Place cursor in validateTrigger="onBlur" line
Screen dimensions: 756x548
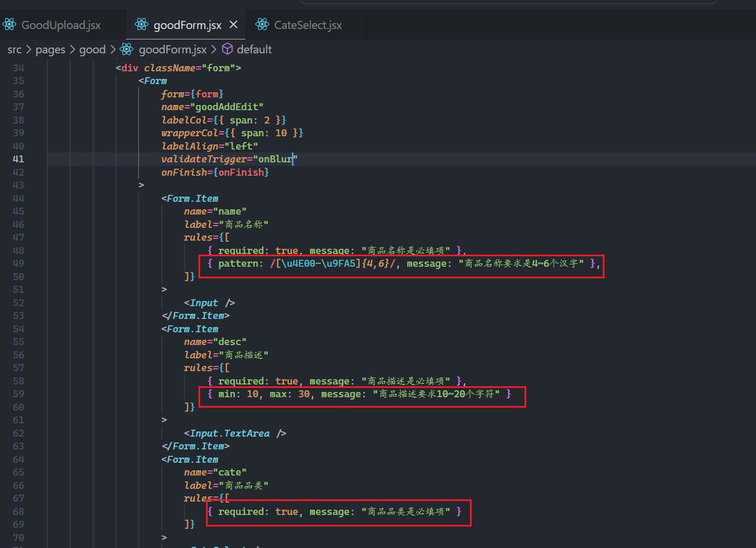coord(229,159)
